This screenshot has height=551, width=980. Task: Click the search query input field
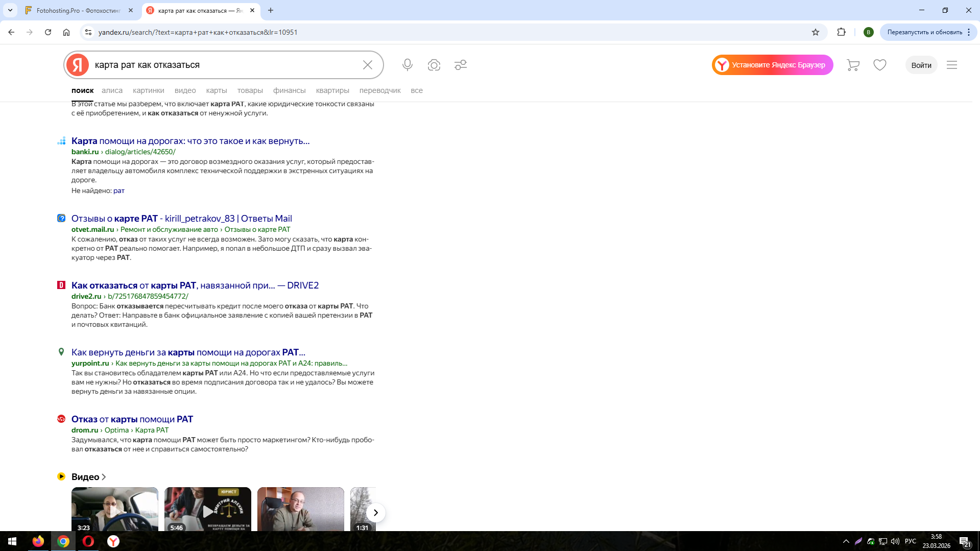tap(225, 65)
